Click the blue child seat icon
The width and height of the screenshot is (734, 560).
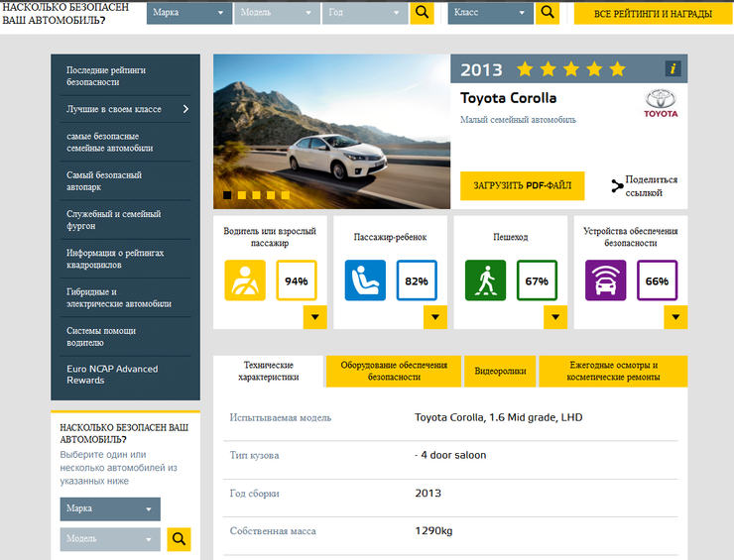(365, 280)
